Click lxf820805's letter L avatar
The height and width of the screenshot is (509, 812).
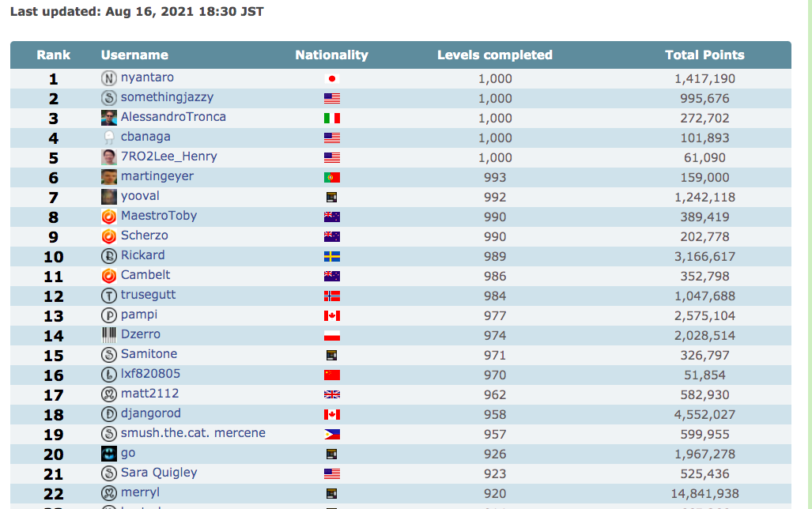tap(109, 375)
